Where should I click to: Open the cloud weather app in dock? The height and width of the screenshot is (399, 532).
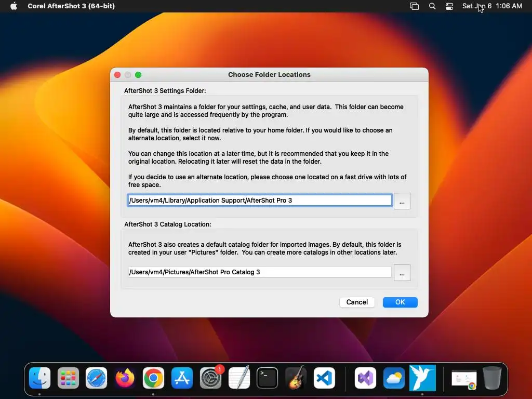394,378
